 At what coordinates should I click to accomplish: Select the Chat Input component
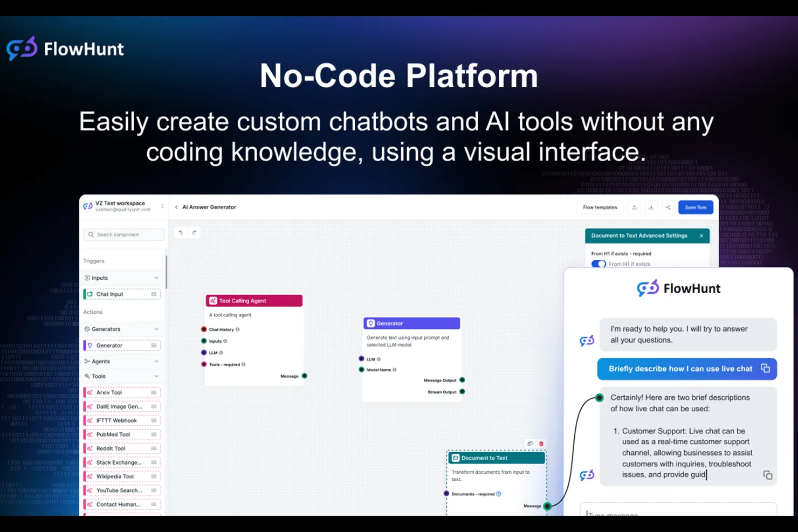tap(122, 294)
